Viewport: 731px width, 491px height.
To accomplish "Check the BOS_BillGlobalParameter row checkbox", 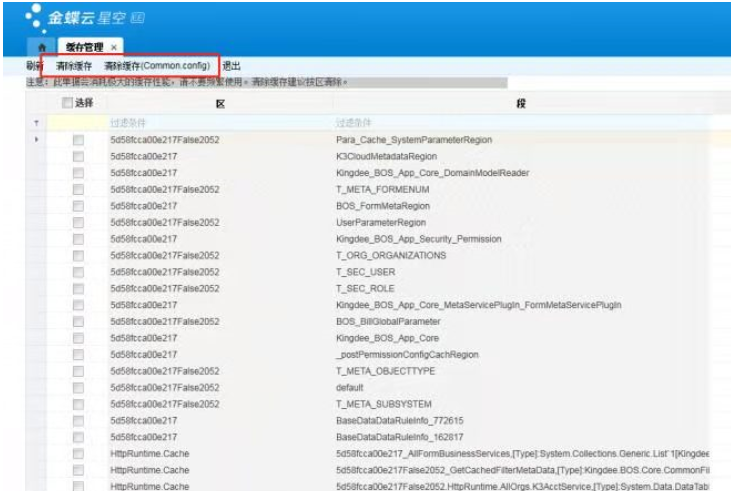I will point(78,322).
